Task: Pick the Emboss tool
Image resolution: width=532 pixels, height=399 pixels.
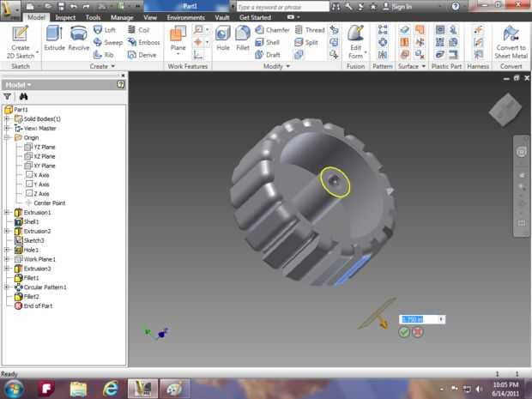Action: click(x=143, y=42)
